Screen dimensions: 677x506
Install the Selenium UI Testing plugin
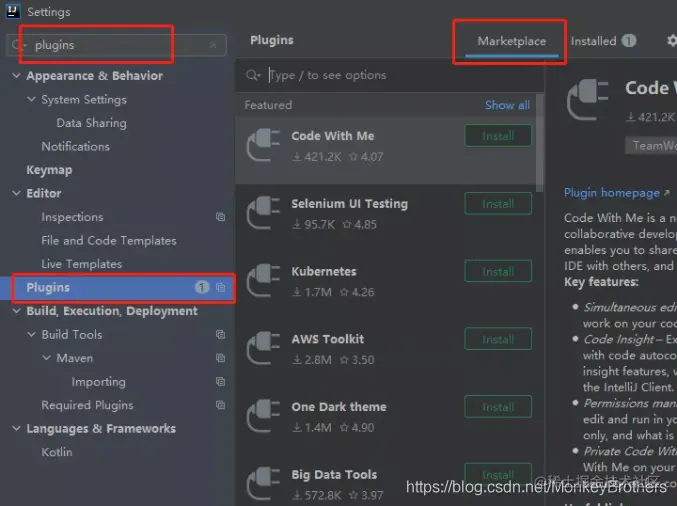pyautogui.click(x=498, y=204)
